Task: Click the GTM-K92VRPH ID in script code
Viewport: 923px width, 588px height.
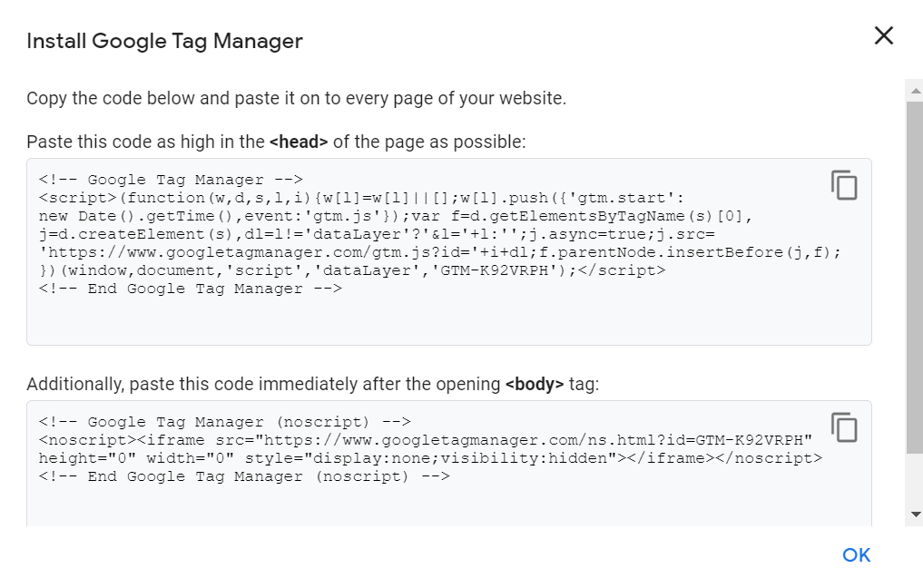Action: pyautogui.click(x=495, y=270)
